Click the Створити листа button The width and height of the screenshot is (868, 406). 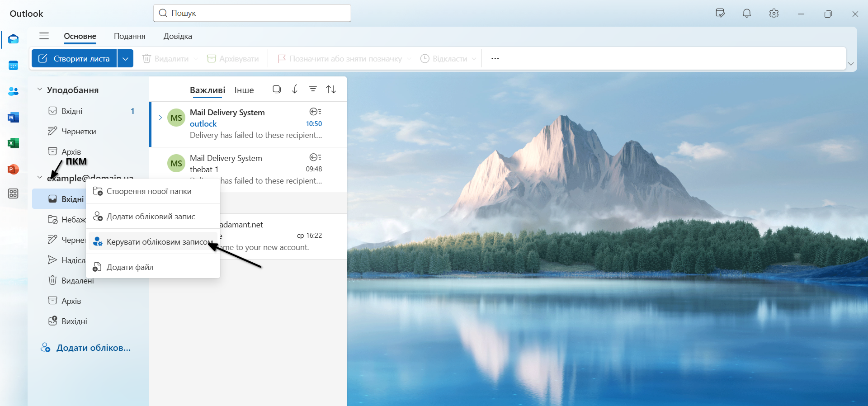coord(75,59)
